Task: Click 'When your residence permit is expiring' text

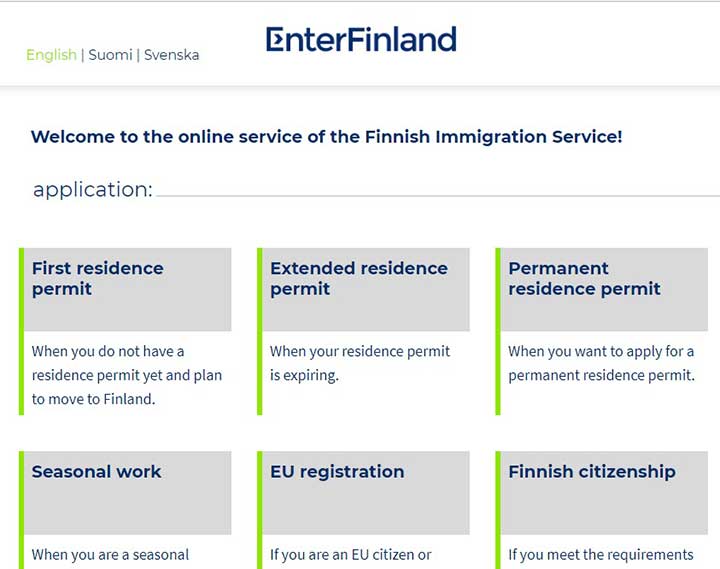Action: [360, 363]
